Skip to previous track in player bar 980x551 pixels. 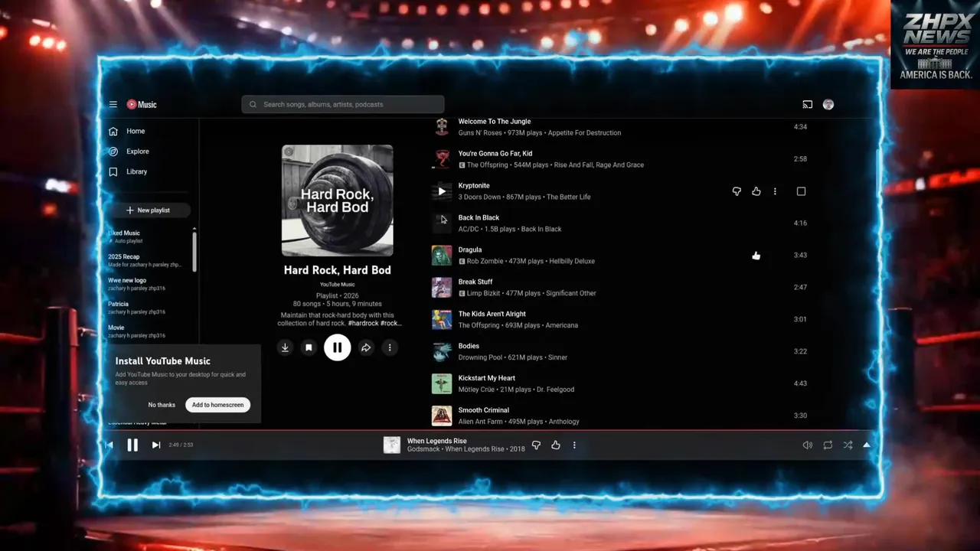pos(109,445)
